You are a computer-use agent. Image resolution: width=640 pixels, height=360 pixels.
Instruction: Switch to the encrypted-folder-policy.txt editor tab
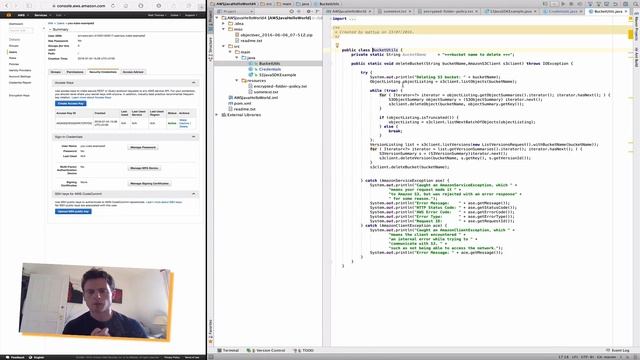coord(448,11)
